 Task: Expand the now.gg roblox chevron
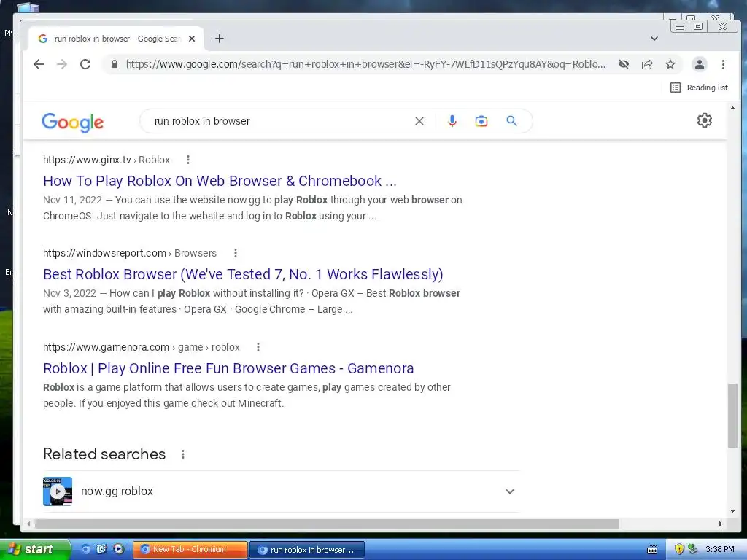click(x=510, y=491)
